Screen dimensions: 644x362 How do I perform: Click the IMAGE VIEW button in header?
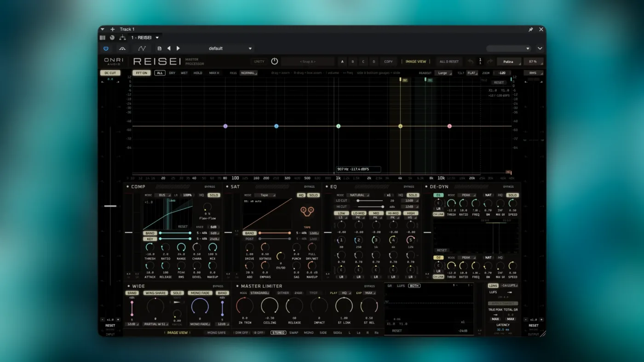coord(416,62)
